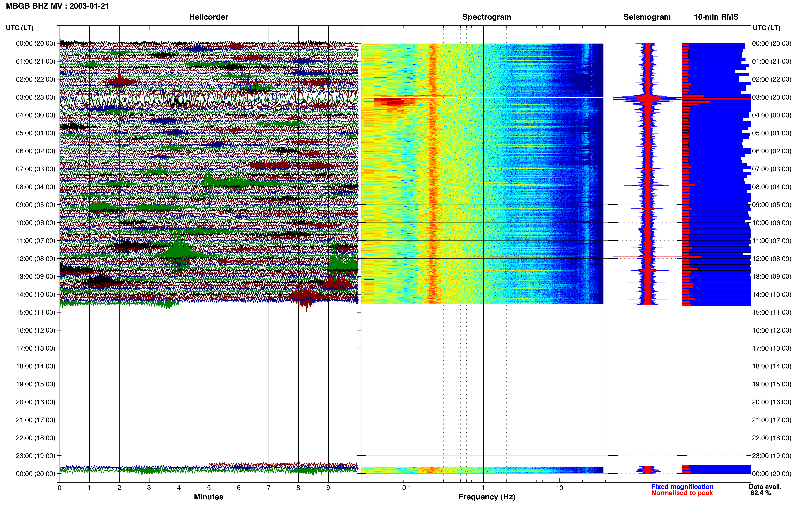
Task: Click RMS-side time label '20:00 (16:00)'
Action: pyautogui.click(x=772, y=402)
